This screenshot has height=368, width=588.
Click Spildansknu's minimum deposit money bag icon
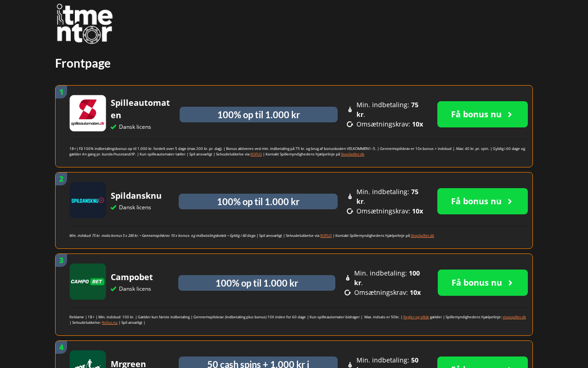click(350, 196)
